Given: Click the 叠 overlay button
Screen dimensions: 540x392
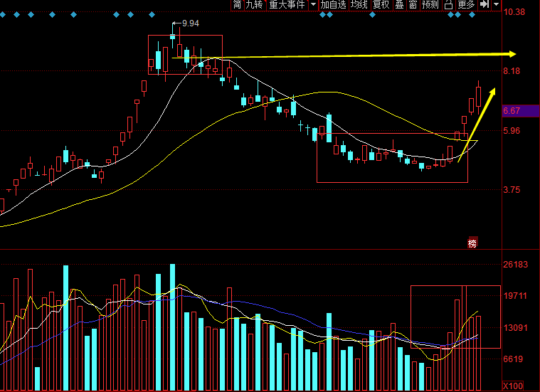Looking at the screenshot, I should coord(400,5).
